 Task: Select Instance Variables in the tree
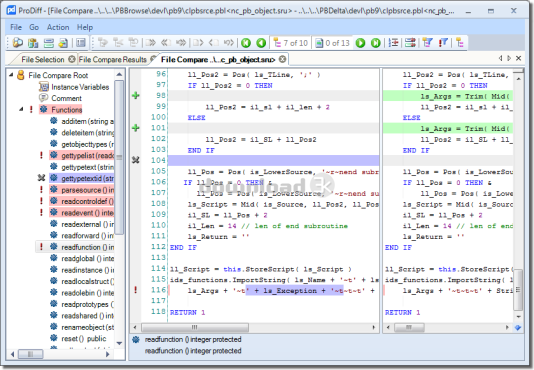pos(80,87)
